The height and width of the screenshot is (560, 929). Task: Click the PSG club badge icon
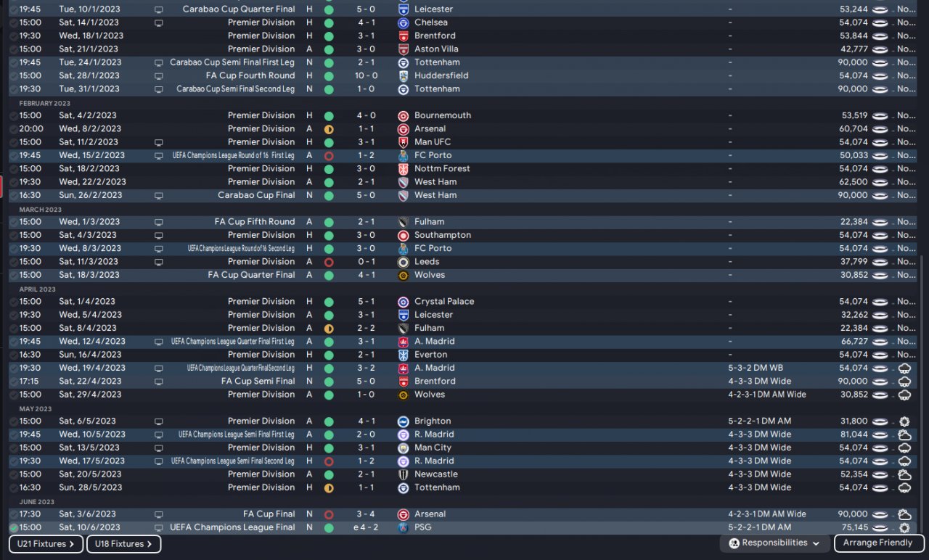(x=404, y=527)
